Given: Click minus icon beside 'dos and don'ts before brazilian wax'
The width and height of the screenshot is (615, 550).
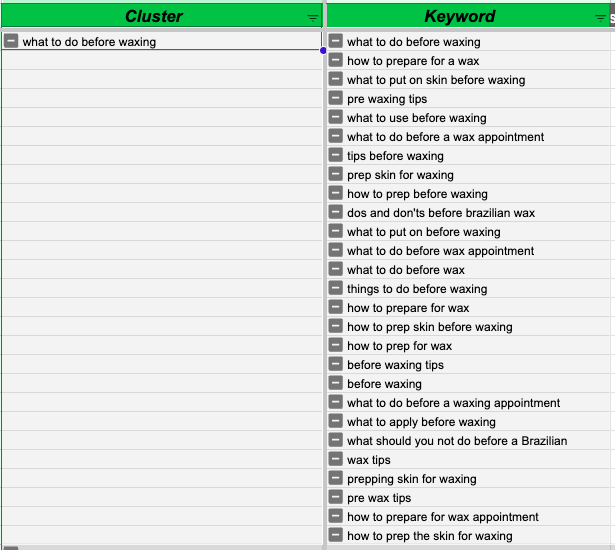Looking at the screenshot, I should (x=335, y=212).
